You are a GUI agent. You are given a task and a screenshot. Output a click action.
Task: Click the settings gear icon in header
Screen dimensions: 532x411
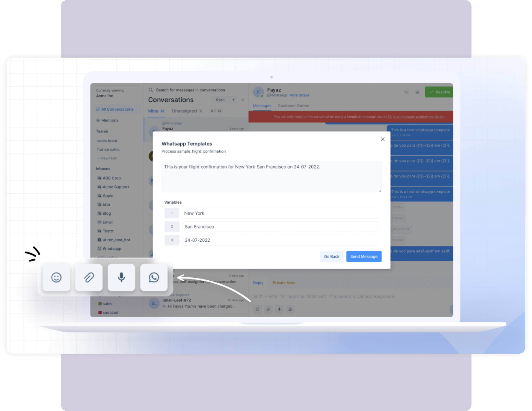tap(417, 92)
